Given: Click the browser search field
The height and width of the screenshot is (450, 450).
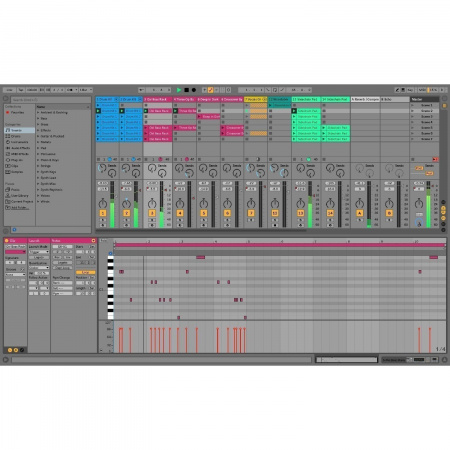Looking at the screenshot, I should pyautogui.click(x=51, y=100).
